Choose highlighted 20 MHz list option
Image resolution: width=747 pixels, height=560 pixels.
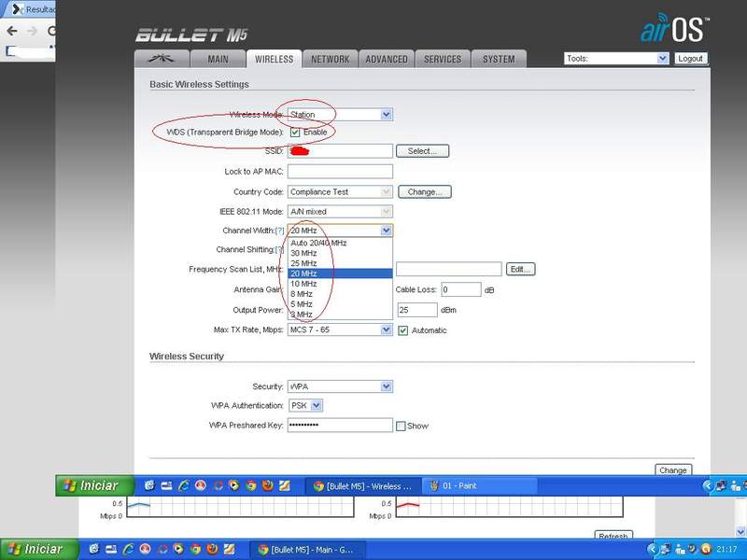[x=340, y=273]
